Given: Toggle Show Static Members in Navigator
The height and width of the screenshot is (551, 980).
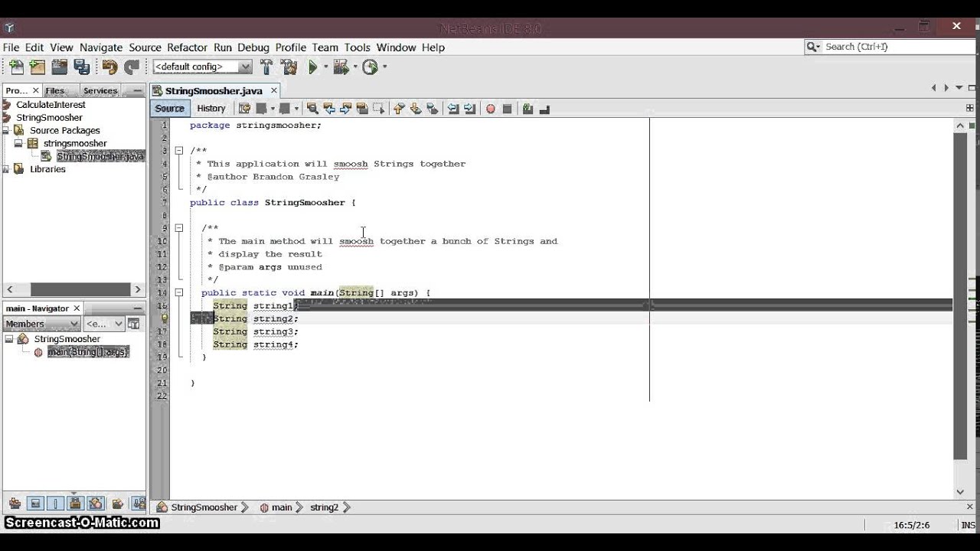Looking at the screenshot, I should pyautogui.click(x=55, y=504).
